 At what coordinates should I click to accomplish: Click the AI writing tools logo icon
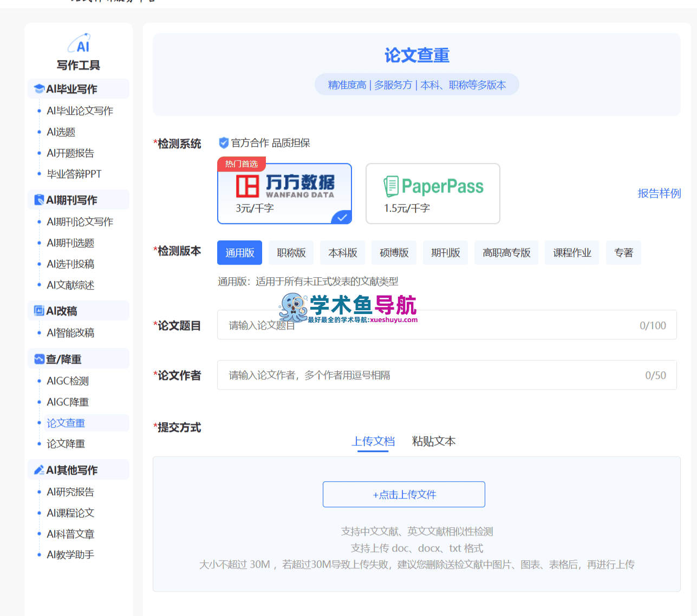79,43
